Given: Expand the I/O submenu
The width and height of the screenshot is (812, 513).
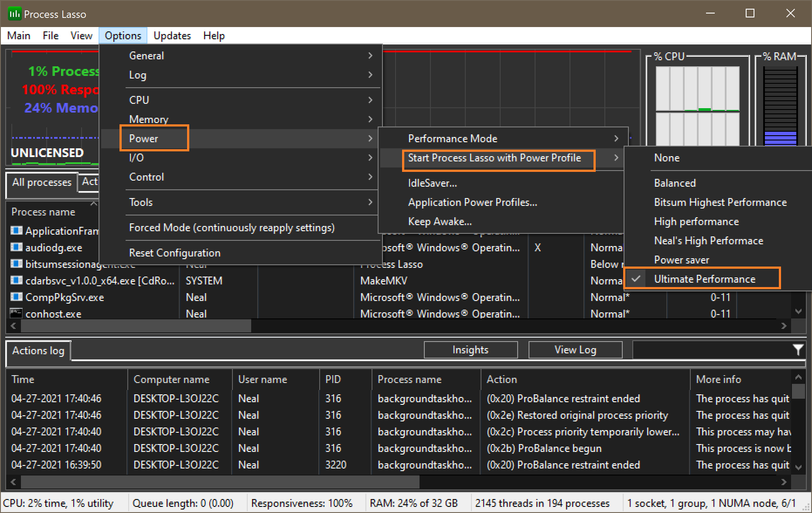Looking at the screenshot, I should point(240,157).
